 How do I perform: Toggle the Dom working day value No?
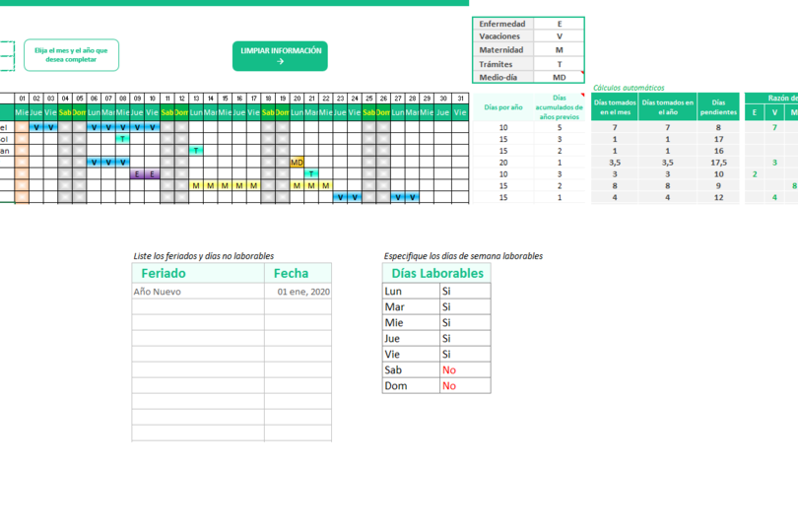coord(465,386)
